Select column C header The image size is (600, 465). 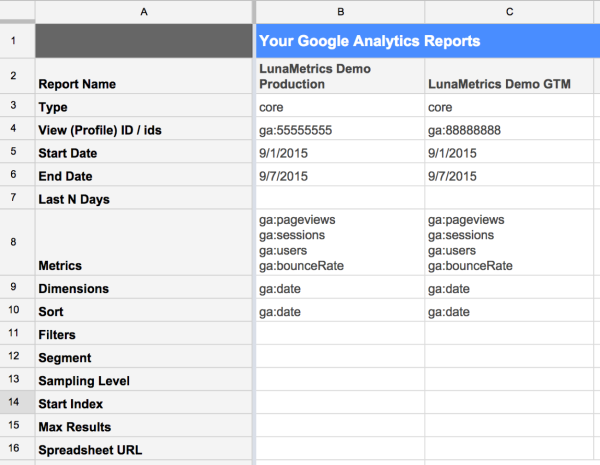click(509, 12)
